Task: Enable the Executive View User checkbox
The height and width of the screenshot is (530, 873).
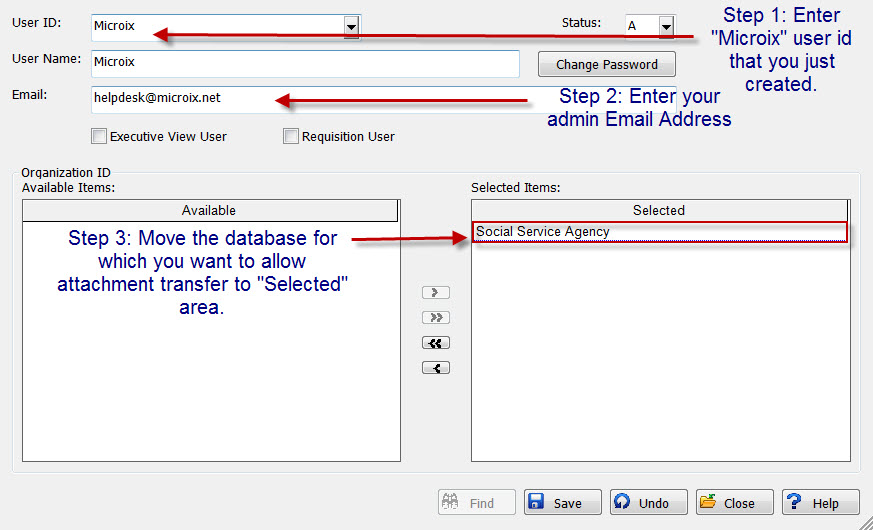Action: click(99, 136)
